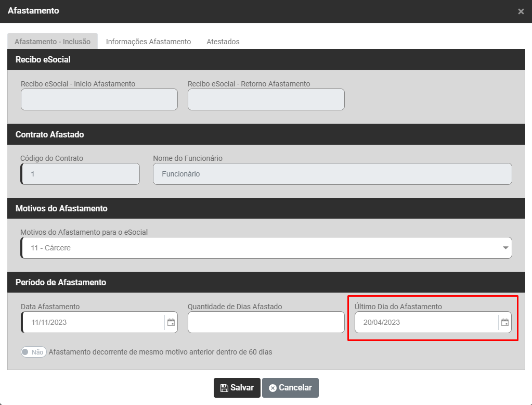The image size is (532, 405).
Task: Focus Recibo eSocial - Retorno Afastamento field
Action: tap(266, 99)
